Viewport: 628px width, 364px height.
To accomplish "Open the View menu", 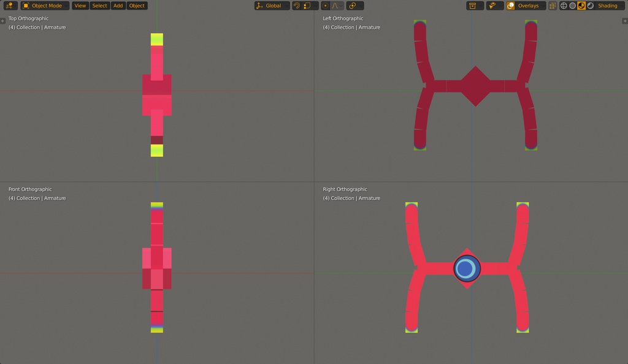I will point(80,6).
